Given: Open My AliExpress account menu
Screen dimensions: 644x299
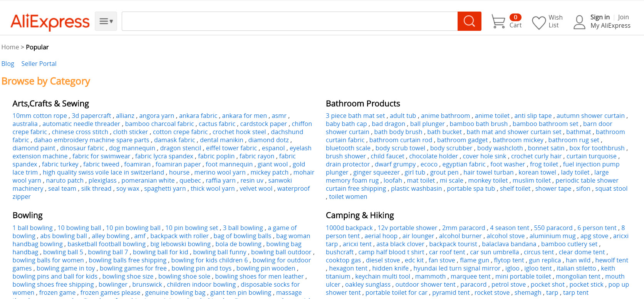Looking at the screenshot, I should pos(610,25).
